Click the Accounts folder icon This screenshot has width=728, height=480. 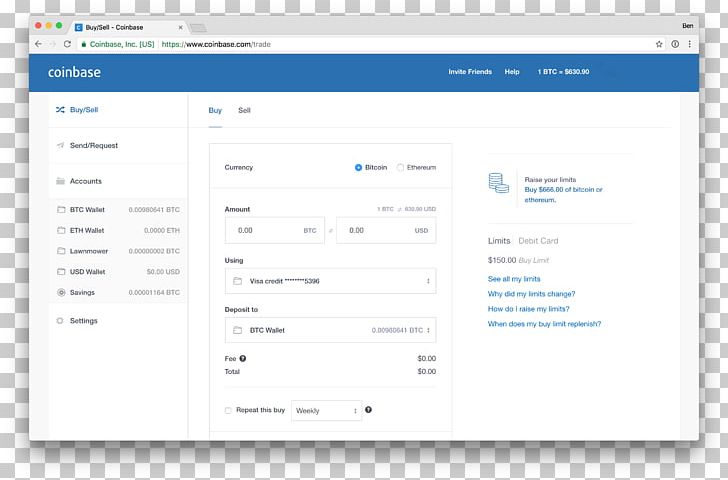pyautogui.click(x=60, y=181)
